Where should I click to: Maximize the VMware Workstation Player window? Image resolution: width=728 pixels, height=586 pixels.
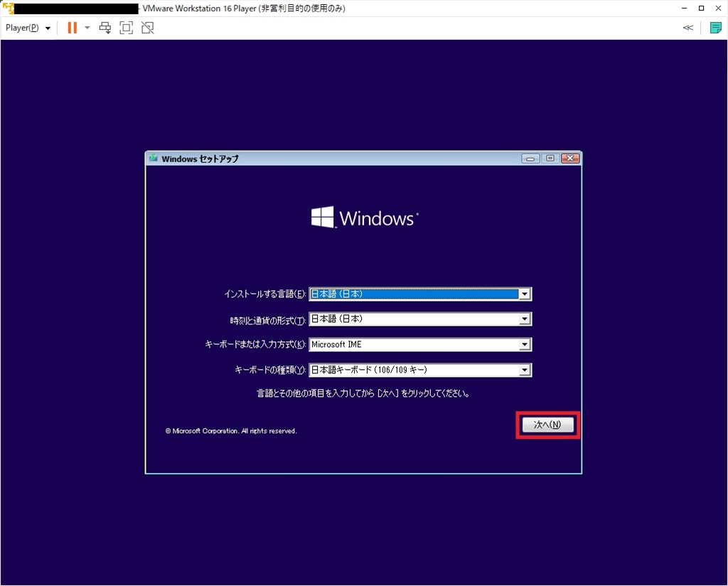click(x=701, y=9)
